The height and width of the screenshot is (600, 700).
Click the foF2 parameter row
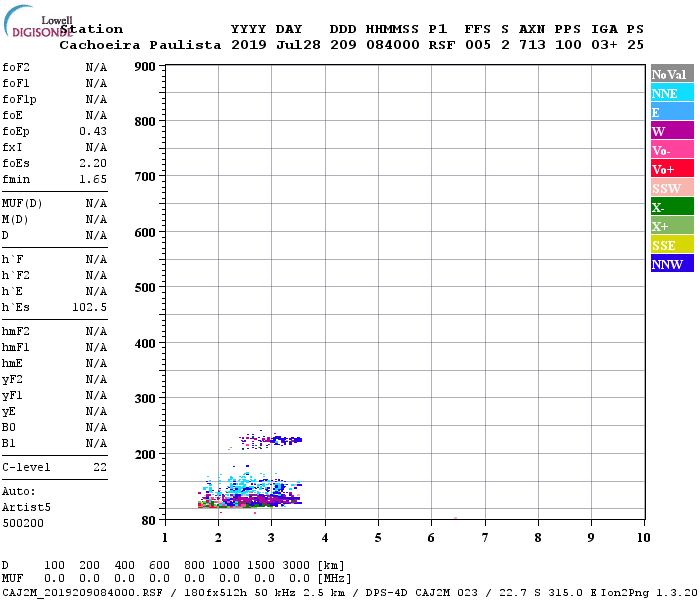click(x=54, y=67)
